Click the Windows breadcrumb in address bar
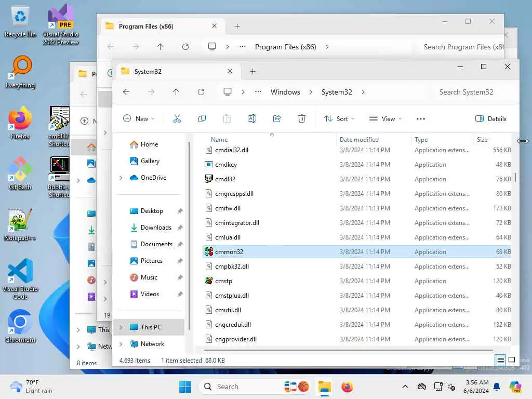The image size is (532, 399). [x=285, y=92]
